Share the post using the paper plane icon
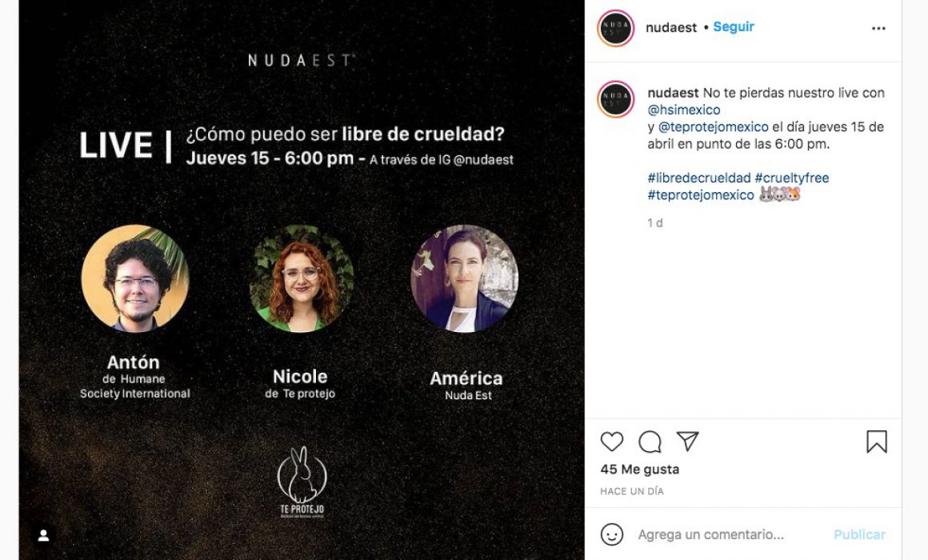The image size is (928, 560). pyautogui.click(x=687, y=442)
